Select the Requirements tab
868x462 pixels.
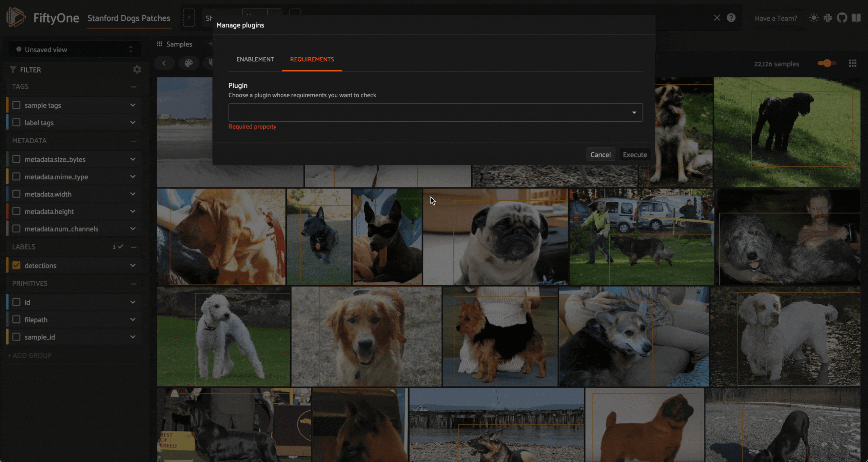[x=312, y=59]
